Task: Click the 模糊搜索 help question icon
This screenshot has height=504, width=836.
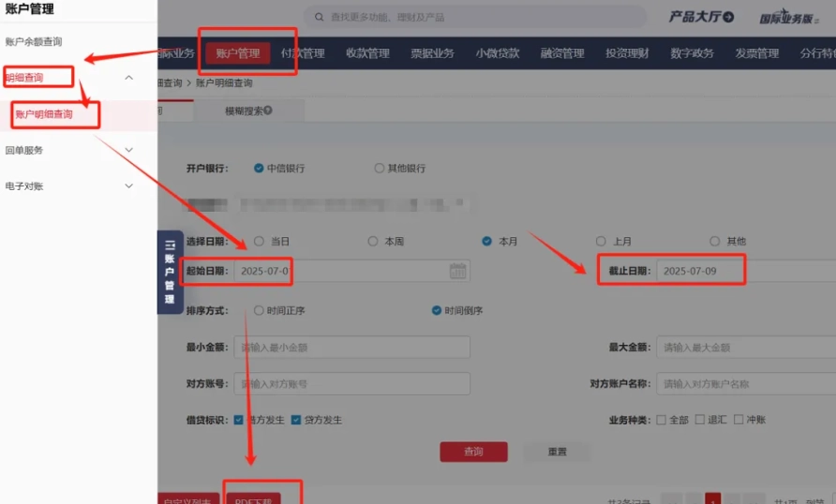Action: (x=268, y=111)
